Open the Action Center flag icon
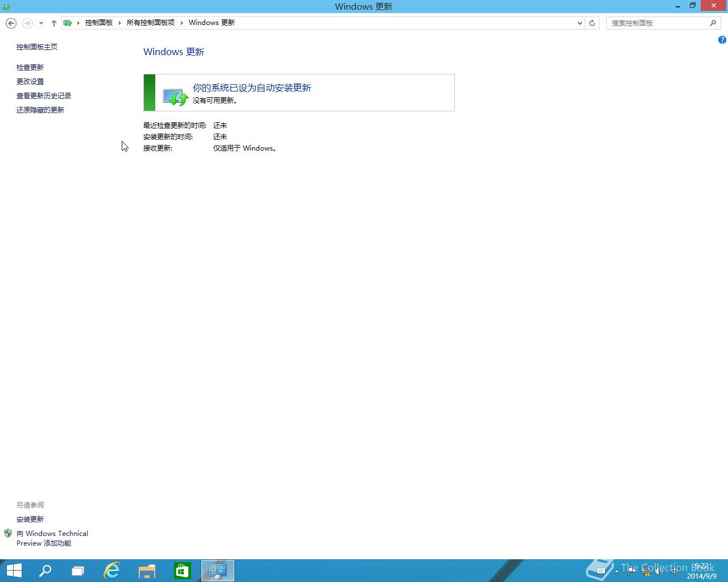This screenshot has height=582, width=728. [x=631, y=571]
